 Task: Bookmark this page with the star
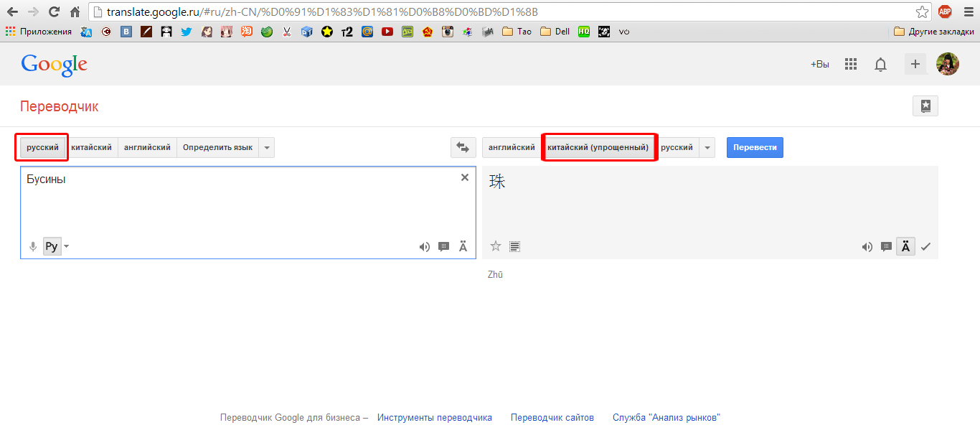pyautogui.click(x=922, y=11)
